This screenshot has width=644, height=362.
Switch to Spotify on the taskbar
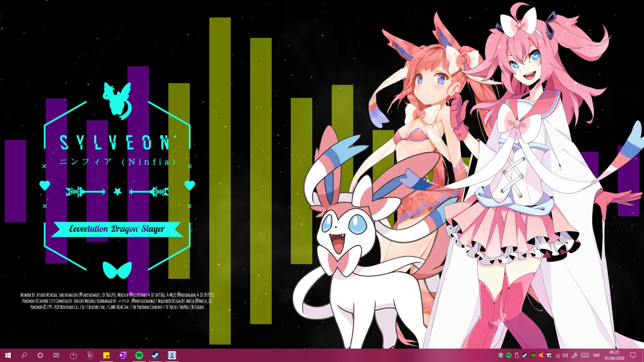pyautogui.click(x=139, y=355)
